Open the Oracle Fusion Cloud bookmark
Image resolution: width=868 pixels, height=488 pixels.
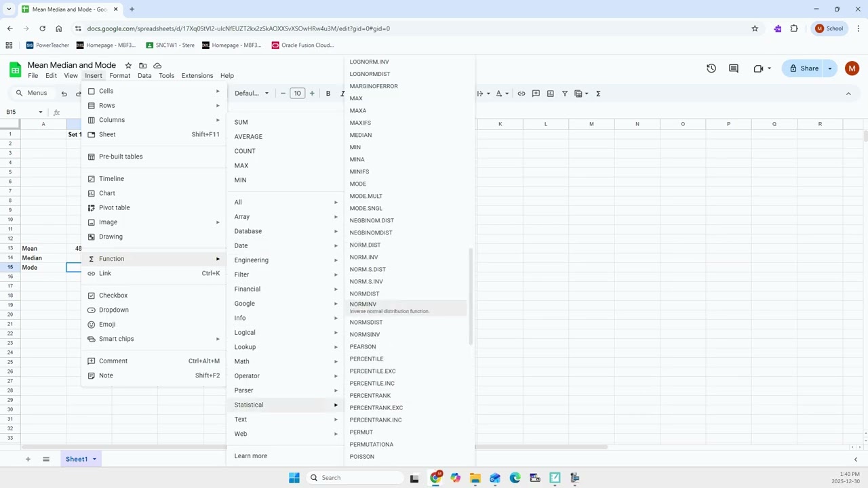tap(302, 45)
